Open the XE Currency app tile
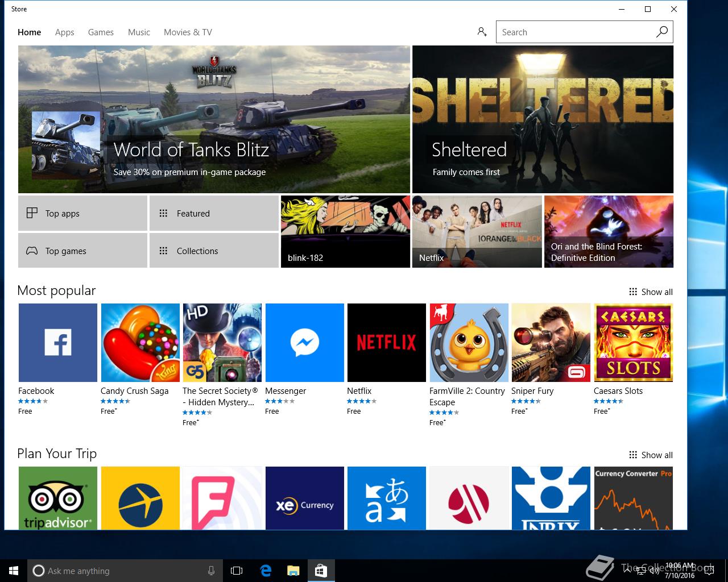 click(x=305, y=498)
